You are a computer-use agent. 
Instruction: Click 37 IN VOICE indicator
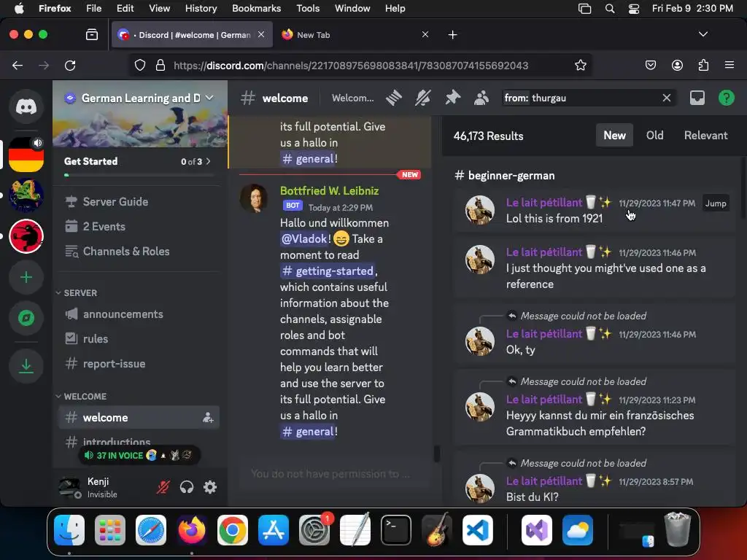[x=139, y=456]
